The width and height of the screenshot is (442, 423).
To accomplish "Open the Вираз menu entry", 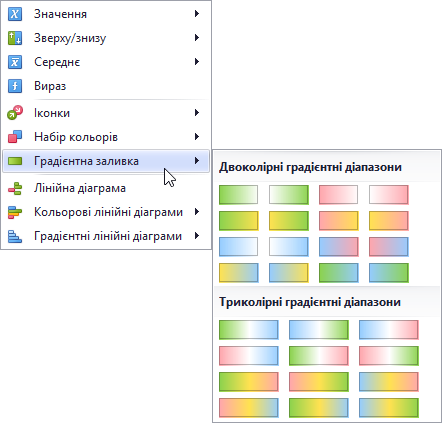I will point(106,86).
